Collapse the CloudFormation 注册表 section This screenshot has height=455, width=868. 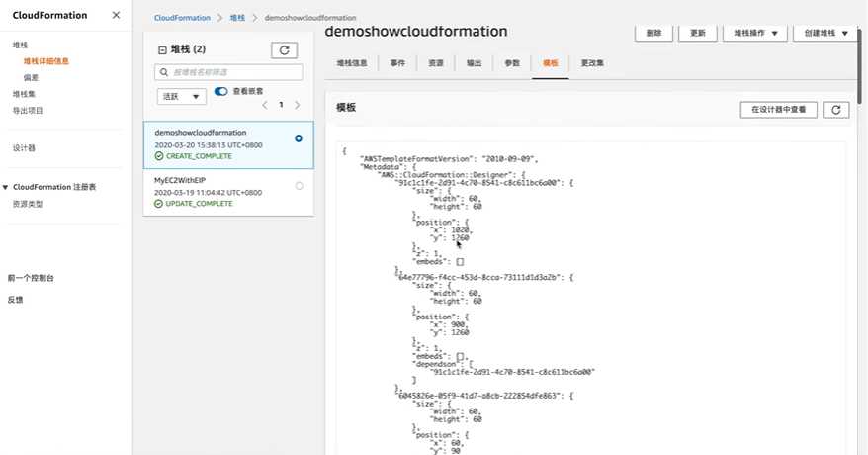coord(5,186)
